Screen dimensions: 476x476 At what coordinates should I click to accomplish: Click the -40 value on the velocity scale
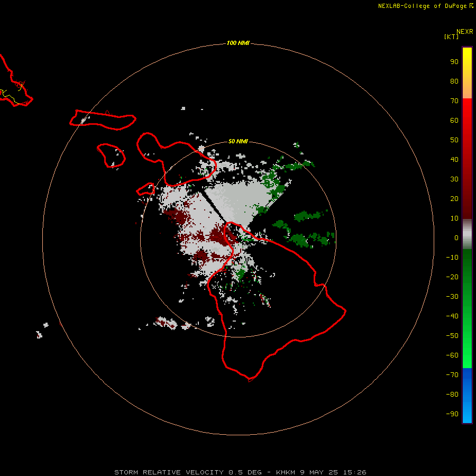[x=452, y=316]
